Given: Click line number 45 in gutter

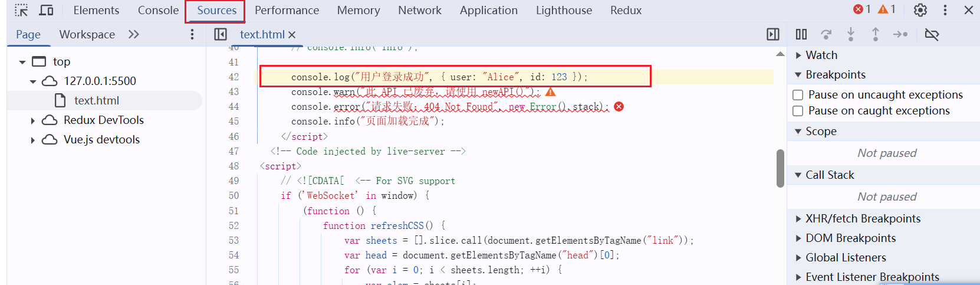Looking at the screenshot, I should tap(234, 121).
